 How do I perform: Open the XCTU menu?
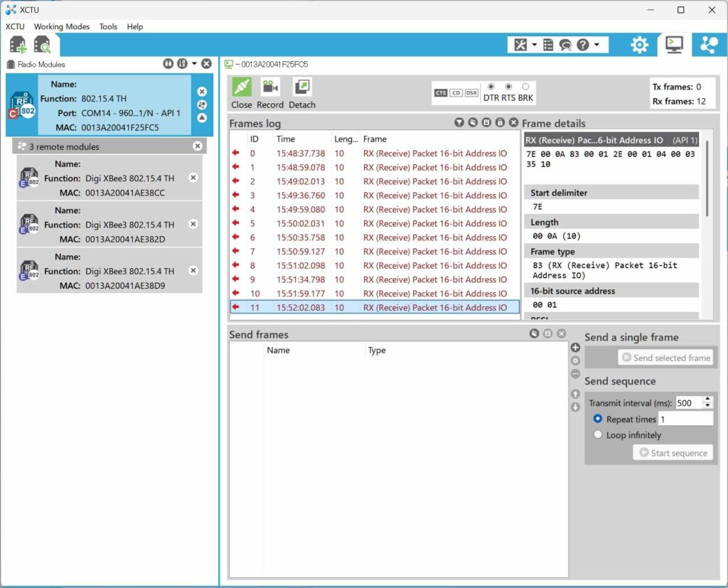pyautogui.click(x=15, y=26)
